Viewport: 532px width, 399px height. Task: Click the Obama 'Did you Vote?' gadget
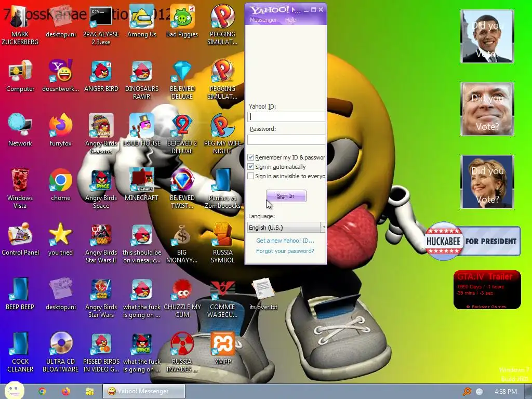[487, 36]
